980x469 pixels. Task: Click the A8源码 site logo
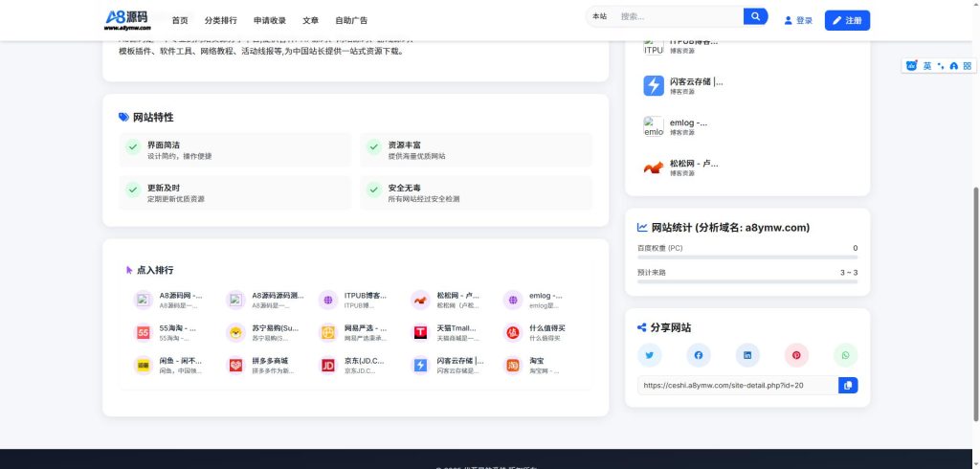127,20
